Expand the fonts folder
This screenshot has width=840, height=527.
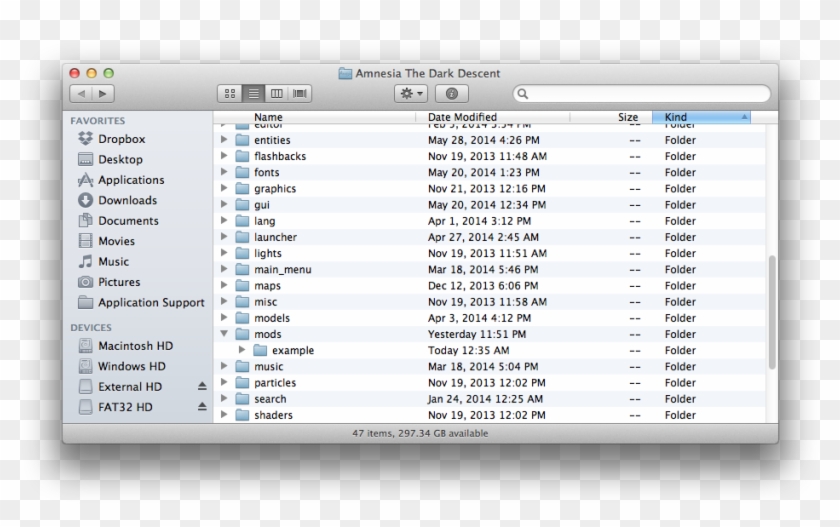coord(224,172)
